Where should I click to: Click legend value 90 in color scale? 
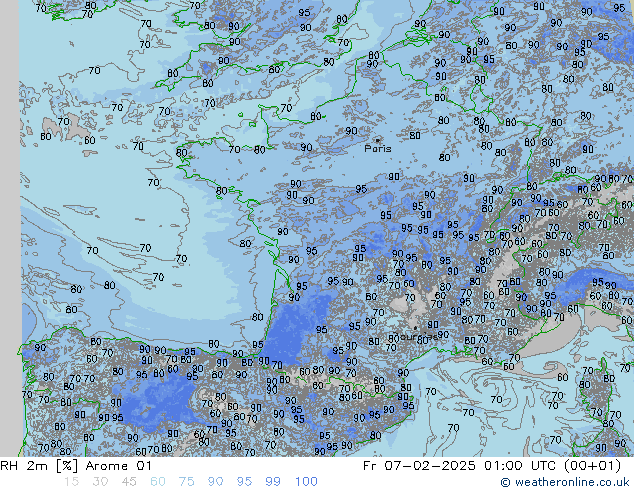pos(215,482)
